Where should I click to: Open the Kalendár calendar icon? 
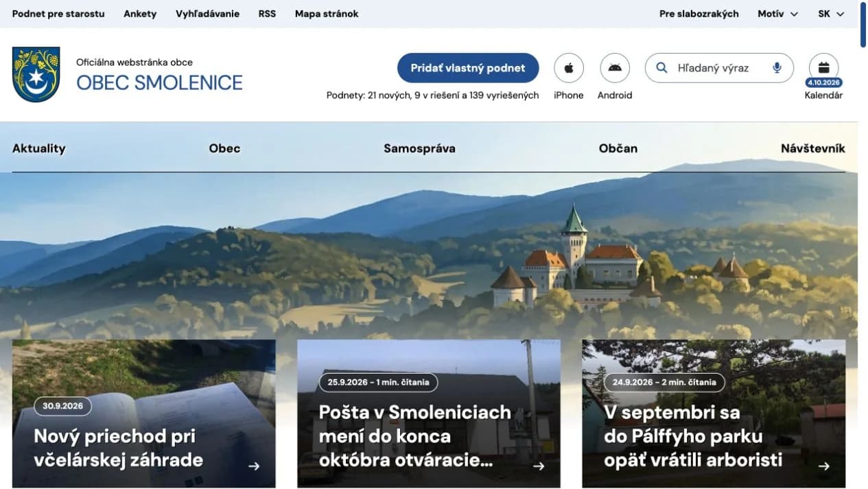(823, 67)
